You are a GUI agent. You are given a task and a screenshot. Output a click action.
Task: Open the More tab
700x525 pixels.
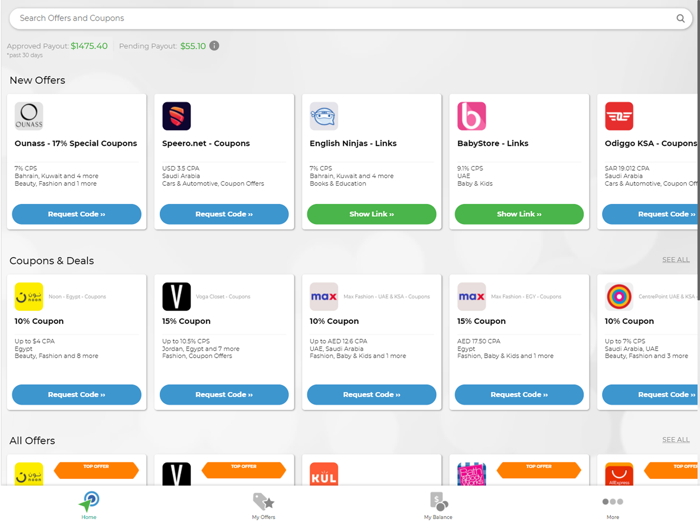(x=612, y=506)
